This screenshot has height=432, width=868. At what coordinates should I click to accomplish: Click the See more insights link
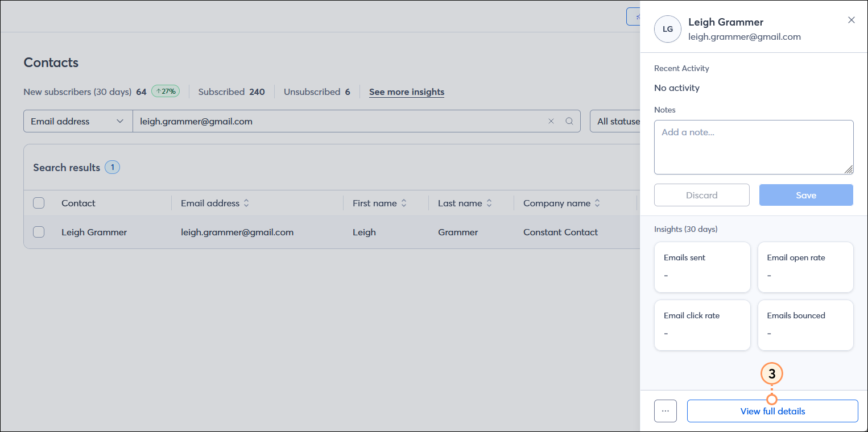pyautogui.click(x=406, y=92)
